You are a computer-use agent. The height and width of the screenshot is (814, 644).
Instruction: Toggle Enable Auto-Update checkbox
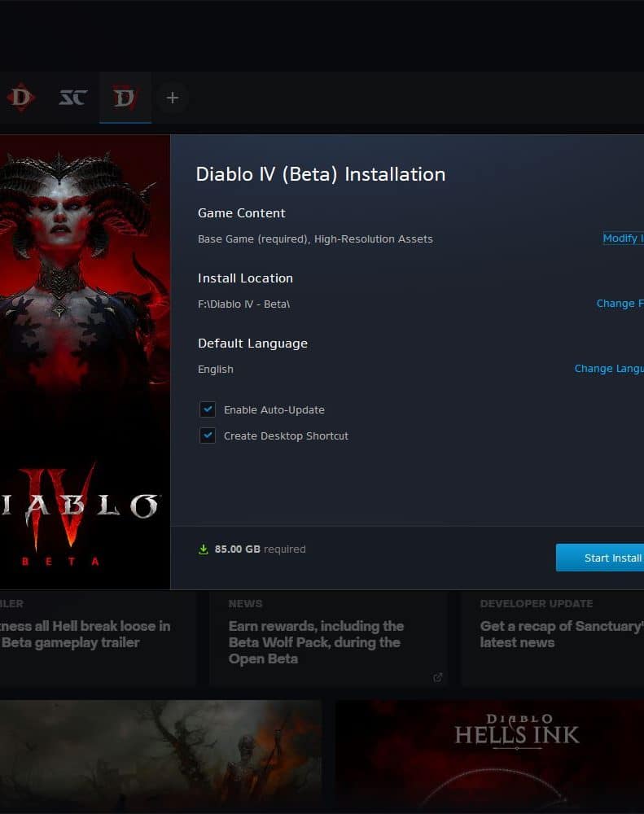208,409
